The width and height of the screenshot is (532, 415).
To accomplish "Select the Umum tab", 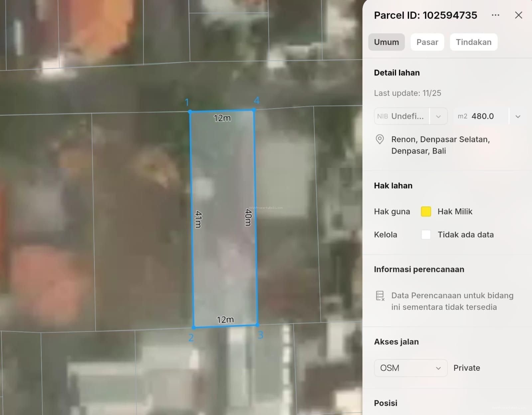I will pos(386,42).
